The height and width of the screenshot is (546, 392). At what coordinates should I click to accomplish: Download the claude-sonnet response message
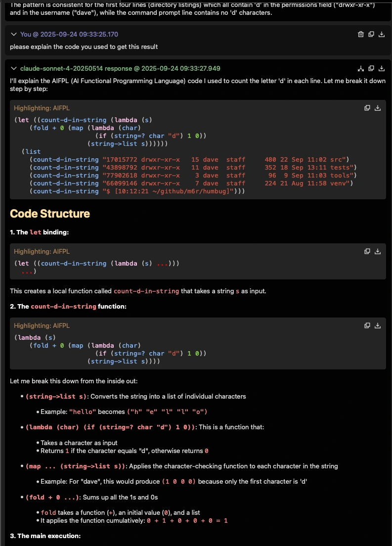[381, 68]
